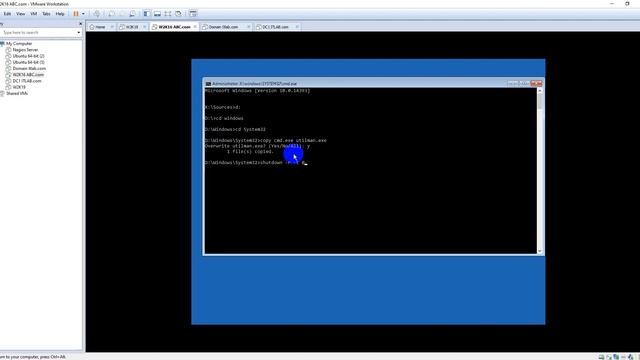Click the cmd.exe window title bar icon
This screenshot has height=360, width=640.
coord(208,84)
